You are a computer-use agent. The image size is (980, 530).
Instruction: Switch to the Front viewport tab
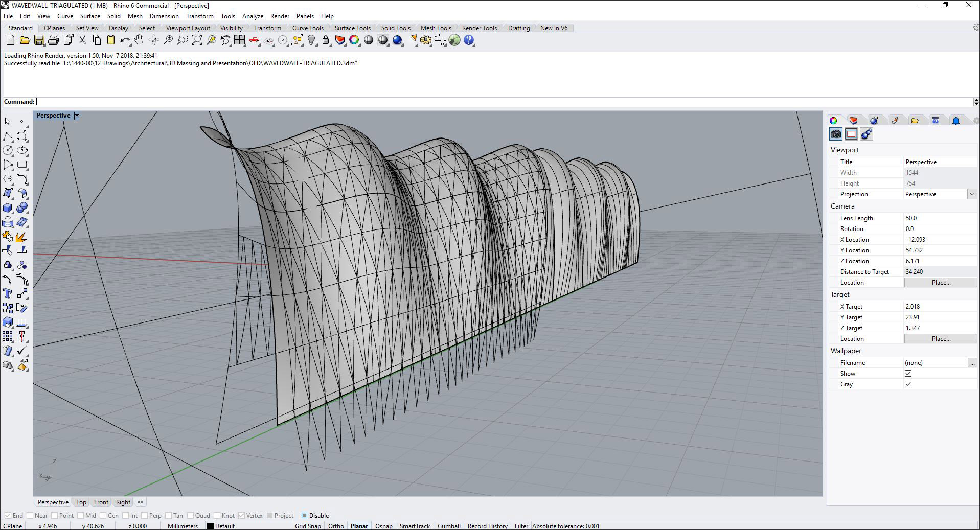click(101, 502)
